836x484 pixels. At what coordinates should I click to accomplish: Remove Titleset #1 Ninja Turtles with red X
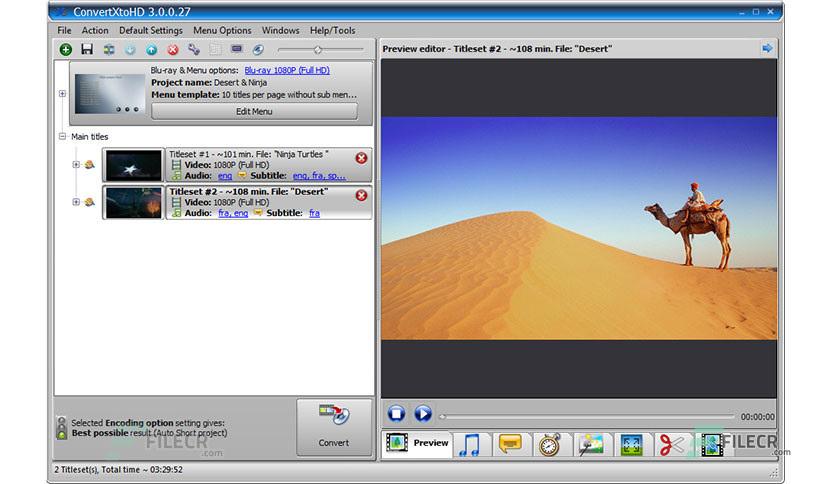point(361,158)
